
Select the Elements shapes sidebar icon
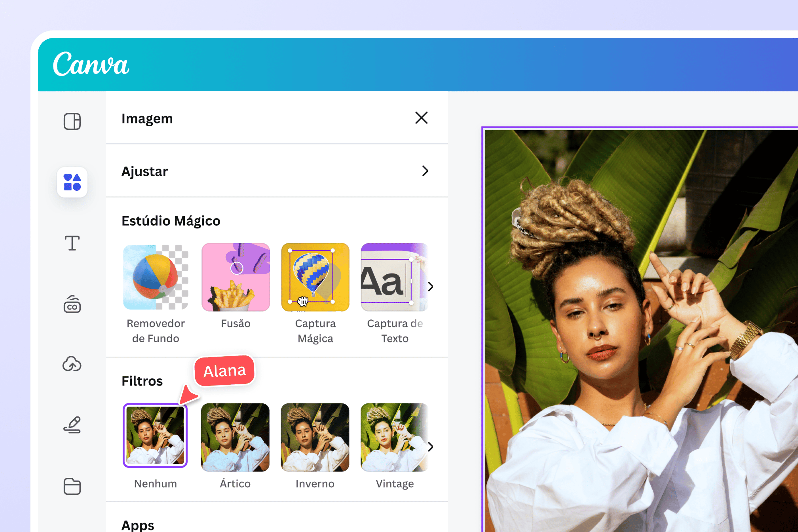pos(72,182)
